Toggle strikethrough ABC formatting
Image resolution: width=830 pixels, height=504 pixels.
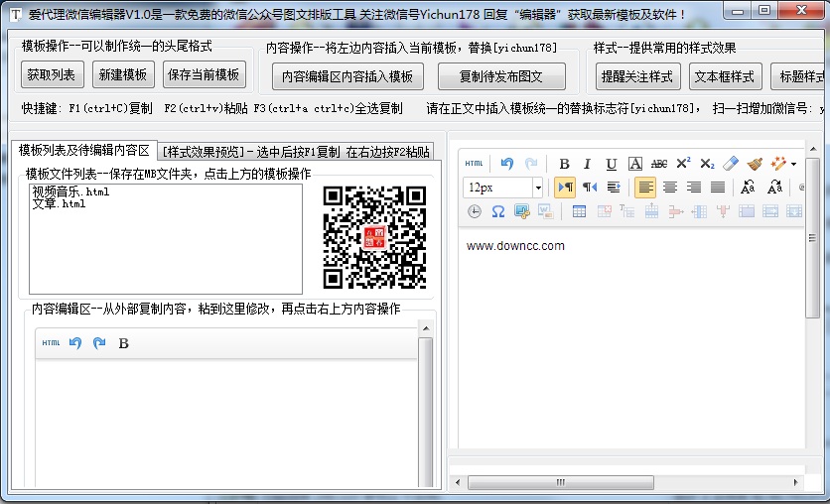coord(659,164)
